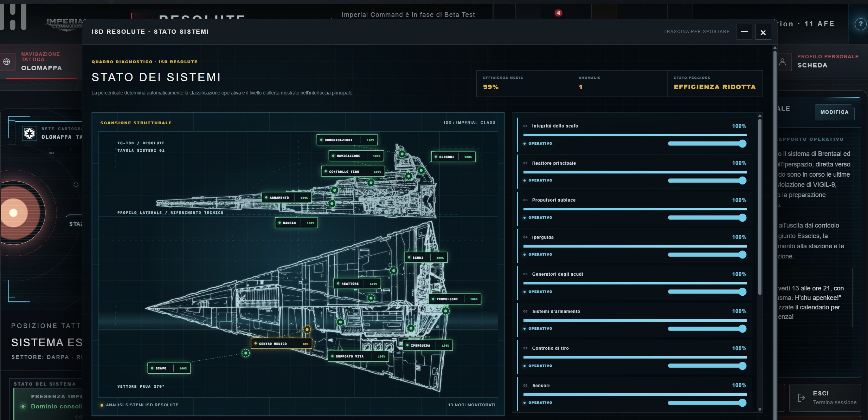Click the 13 Nodi Monitorati footer text
The height and width of the screenshot is (420, 868).
(x=472, y=405)
